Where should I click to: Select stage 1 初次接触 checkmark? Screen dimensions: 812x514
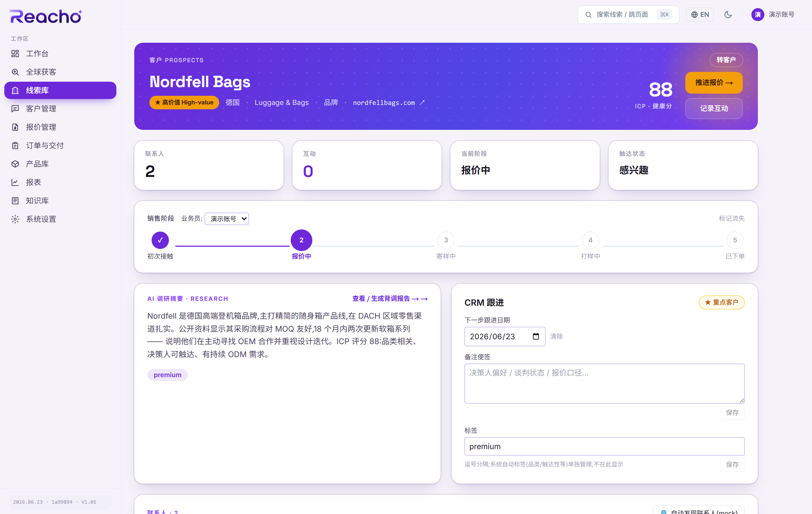click(160, 240)
